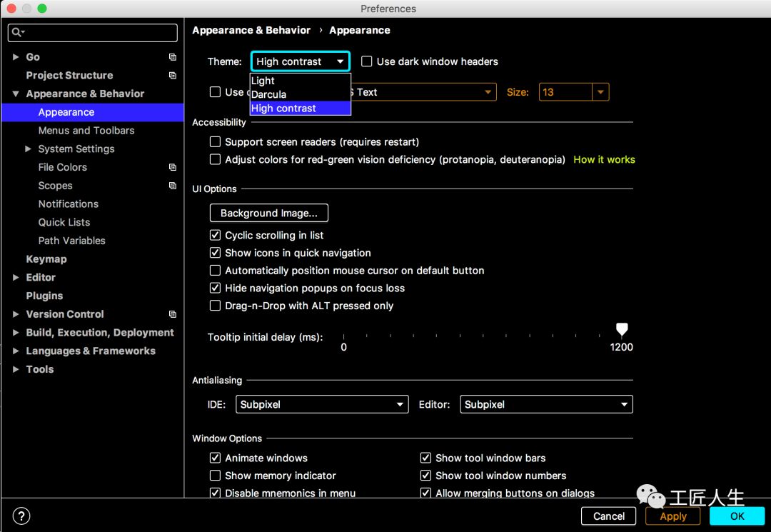
Task: Choose the Light theme option
Action: [x=263, y=81]
